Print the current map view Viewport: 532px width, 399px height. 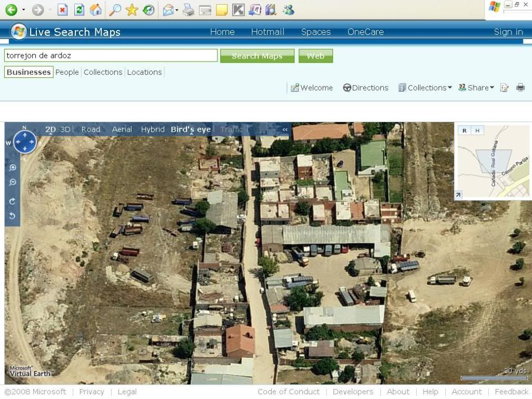coord(520,88)
